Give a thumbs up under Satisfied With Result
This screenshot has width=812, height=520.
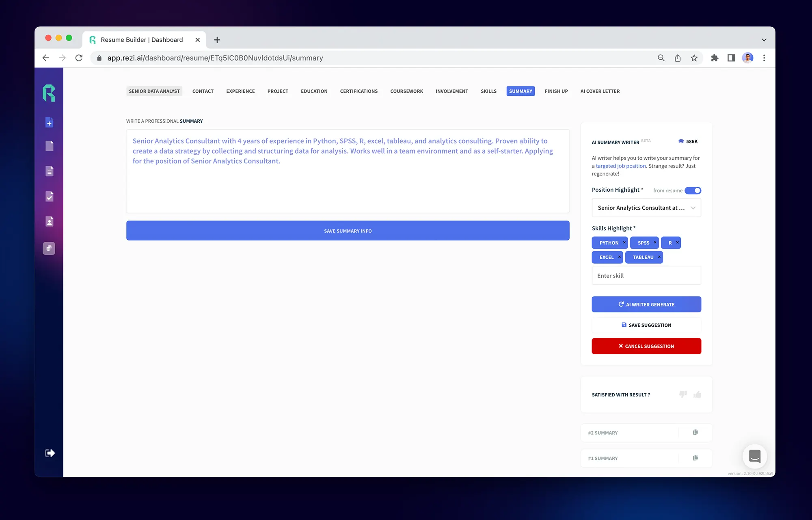698,394
